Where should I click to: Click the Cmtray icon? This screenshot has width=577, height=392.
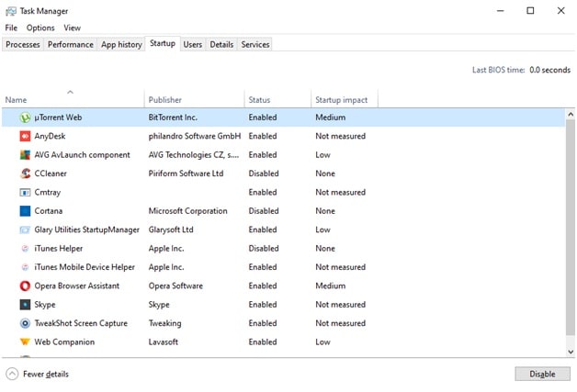point(25,192)
